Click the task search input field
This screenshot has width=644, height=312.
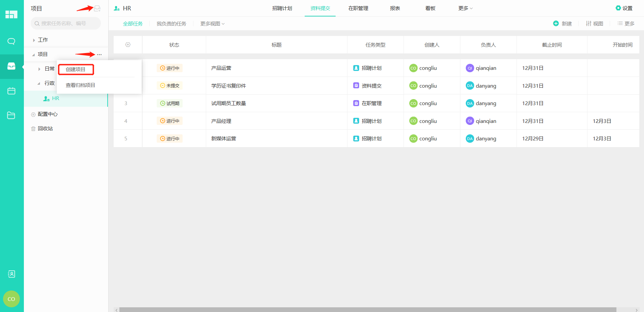[x=66, y=24]
